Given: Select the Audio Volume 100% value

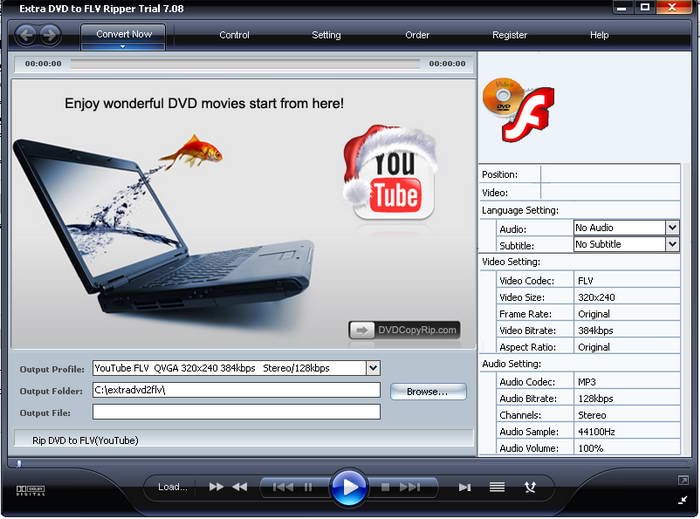Looking at the screenshot, I should (x=626, y=448).
